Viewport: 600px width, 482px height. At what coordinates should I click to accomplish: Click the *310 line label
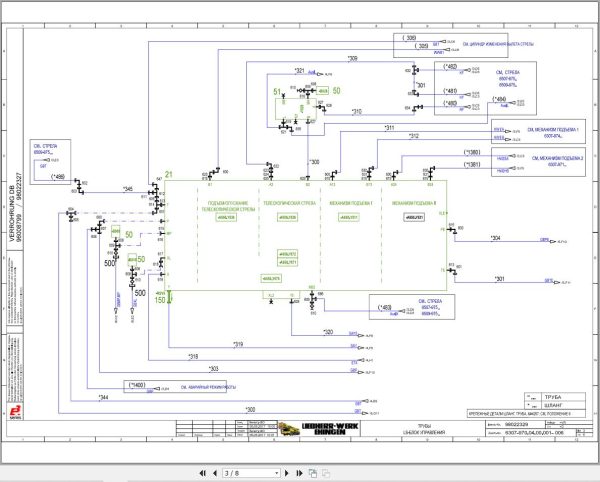click(x=357, y=112)
